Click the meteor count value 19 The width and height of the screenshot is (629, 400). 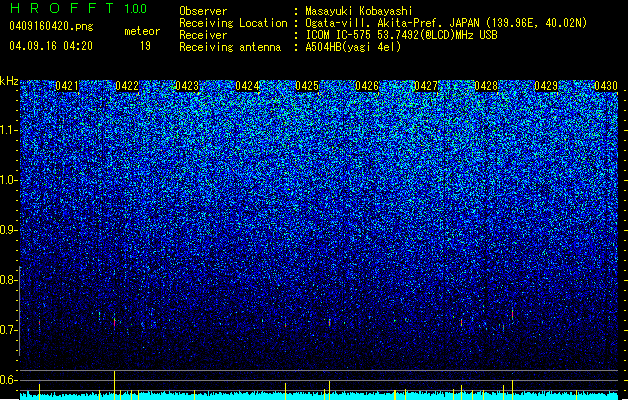(145, 46)
